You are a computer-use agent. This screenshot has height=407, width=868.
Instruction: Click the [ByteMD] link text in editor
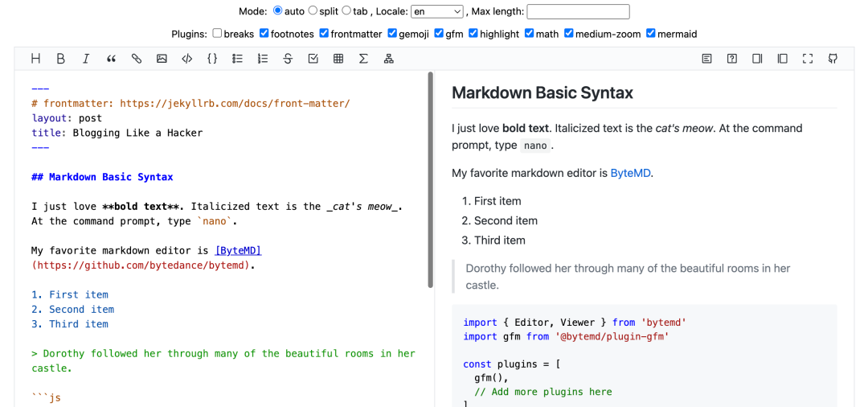pyautogui.click(x=238, y=251)
